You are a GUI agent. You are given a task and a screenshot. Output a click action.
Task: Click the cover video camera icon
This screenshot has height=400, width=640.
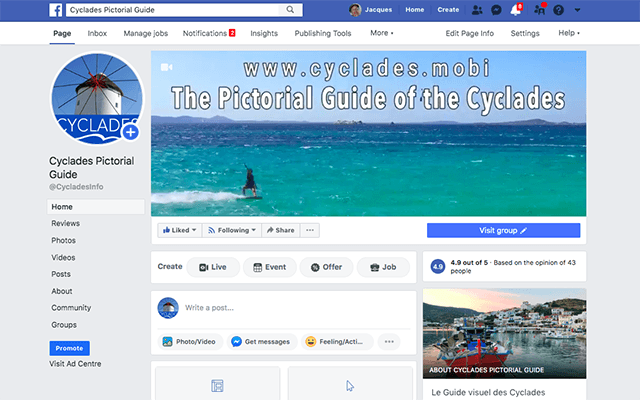(x=166, y=67)
